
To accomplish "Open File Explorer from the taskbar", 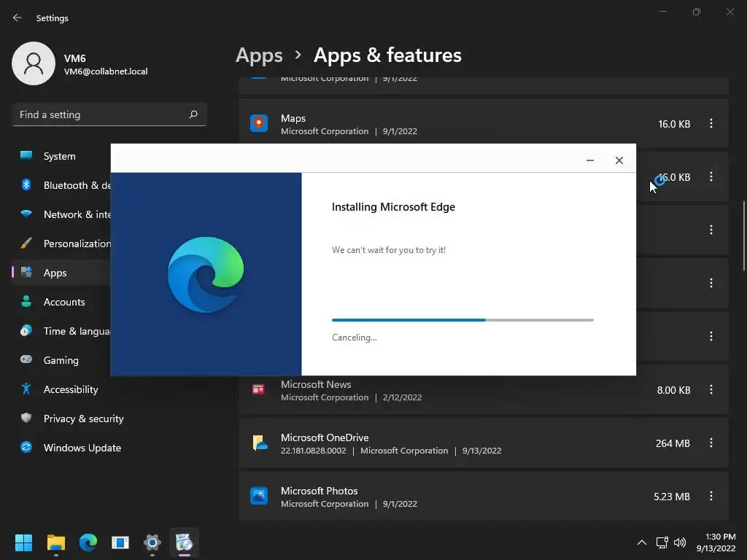I will click(55, 542).
